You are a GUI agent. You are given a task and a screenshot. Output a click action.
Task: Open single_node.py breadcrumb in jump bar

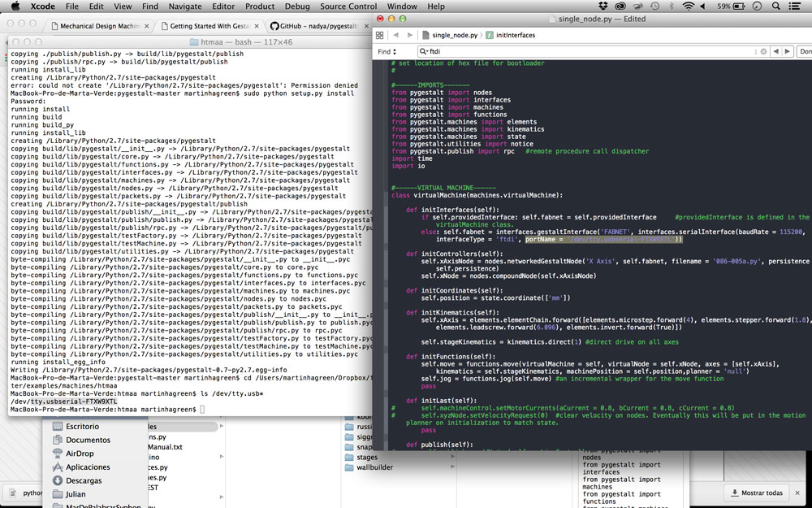[450, 35]
